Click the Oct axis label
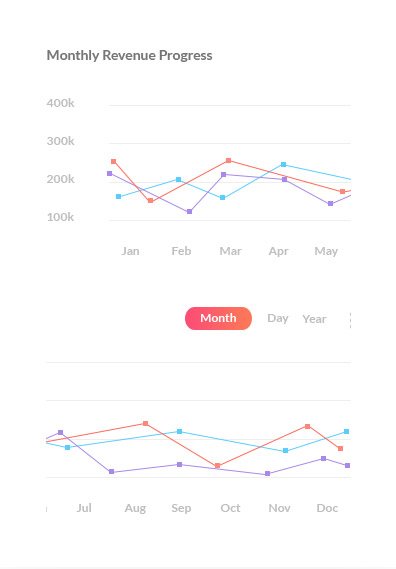The image size is (396, 569). click(230, 508)
